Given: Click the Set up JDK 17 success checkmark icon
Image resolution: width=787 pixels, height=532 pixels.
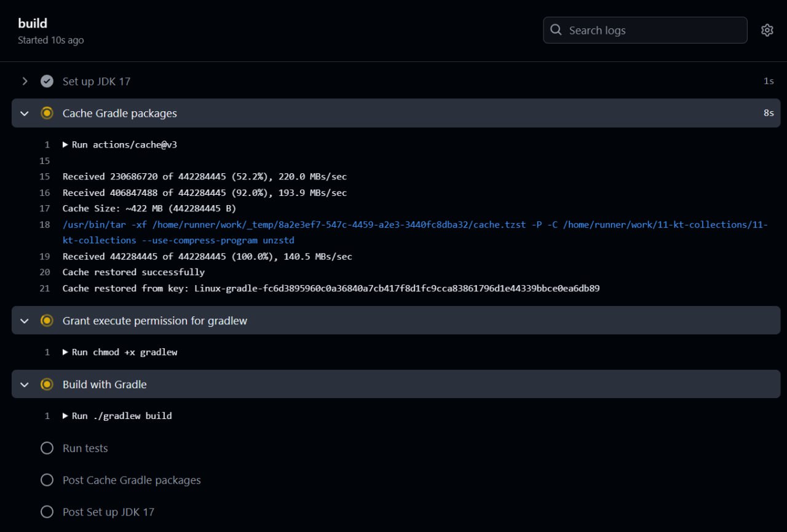Looking at the screenshot, I should 47,81.
